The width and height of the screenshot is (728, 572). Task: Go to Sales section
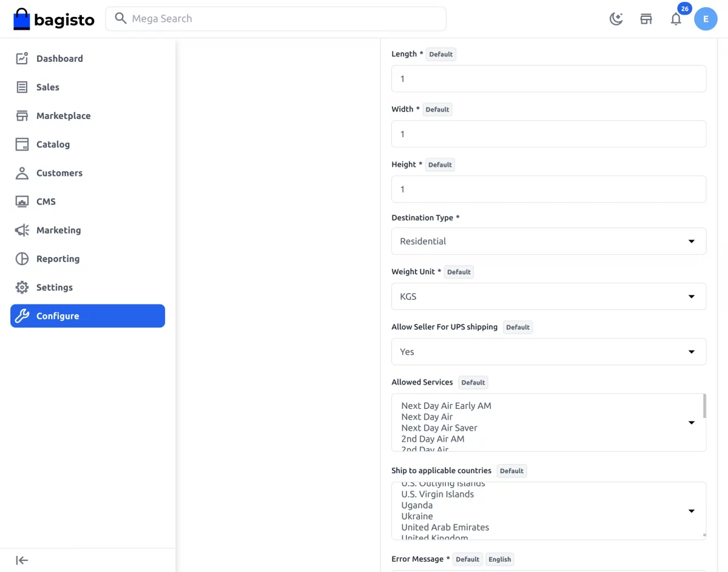click(x=47, y=87)
